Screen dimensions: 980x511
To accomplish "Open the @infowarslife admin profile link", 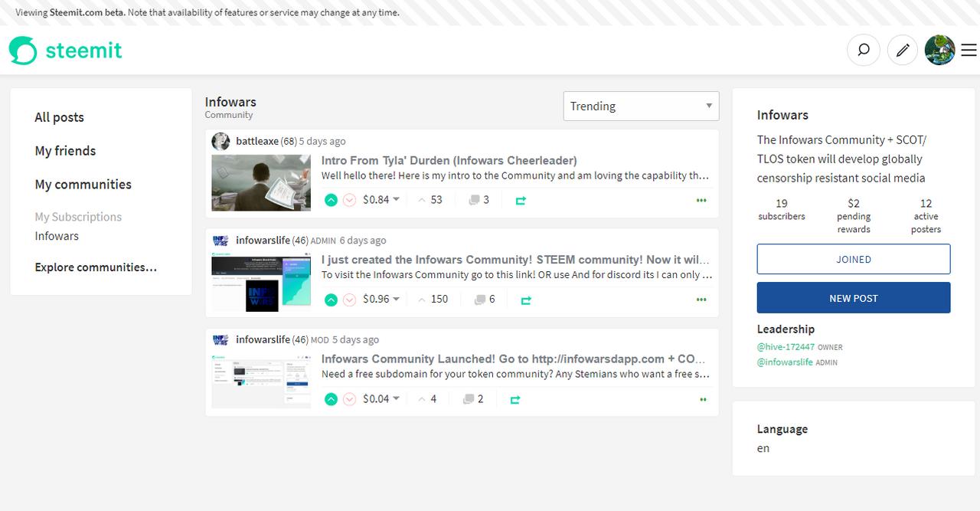I will (785, 362).
